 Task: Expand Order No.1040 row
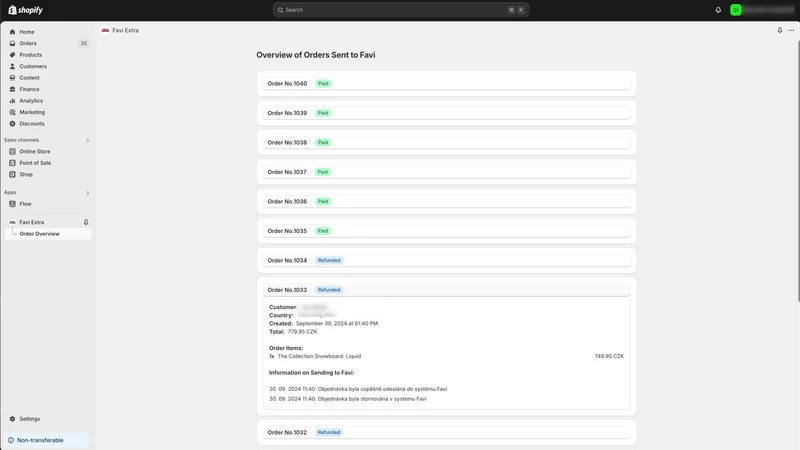point(446,84)
